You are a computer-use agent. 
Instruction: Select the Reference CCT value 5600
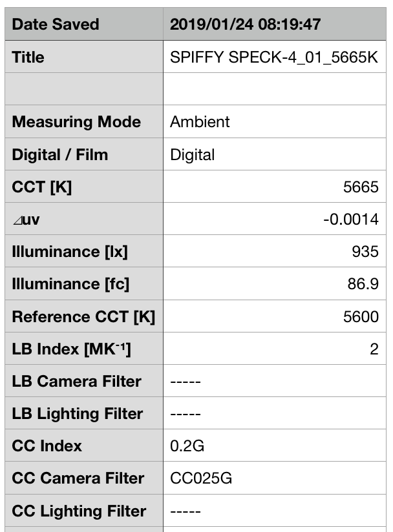coord(361,316)
